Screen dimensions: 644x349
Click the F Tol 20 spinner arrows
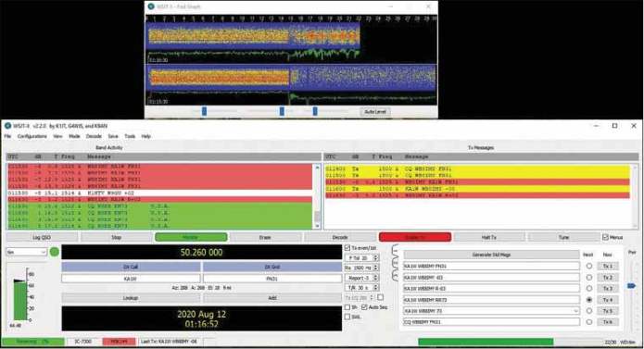[x=376, y=257]
